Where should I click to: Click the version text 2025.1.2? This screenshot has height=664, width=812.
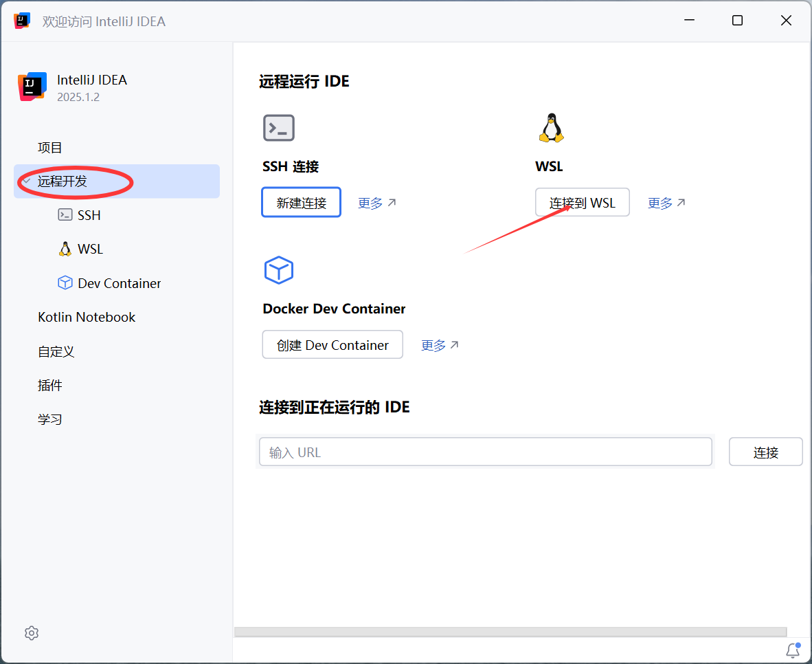tap(78, 97)
